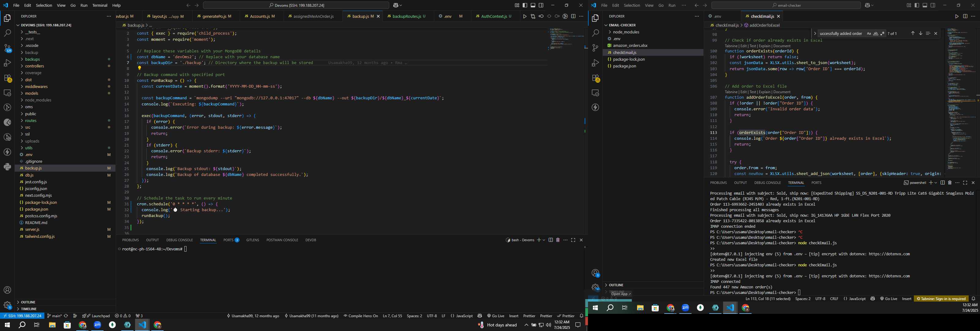Open amazon_orders.xlsx in email-checker explorer
Image resolution: width=980 pixels, height=331 pixels.
653,46
